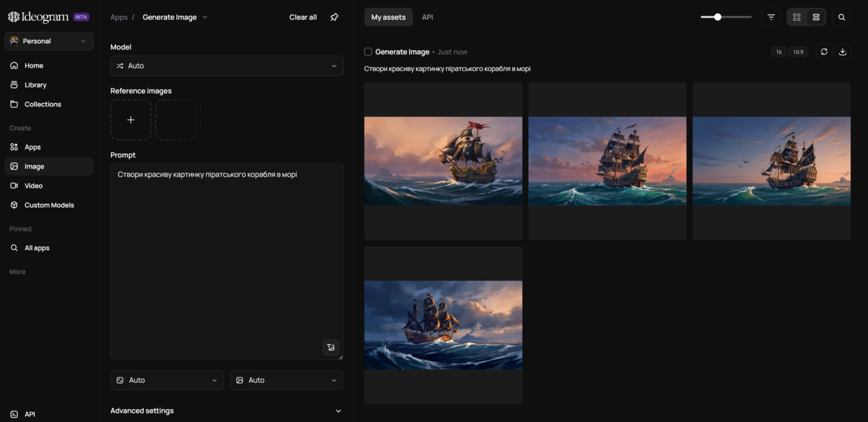The image size is (868, 422).
Task: Open the Personal workspace dropdown
Action: [x=49, y=41]
